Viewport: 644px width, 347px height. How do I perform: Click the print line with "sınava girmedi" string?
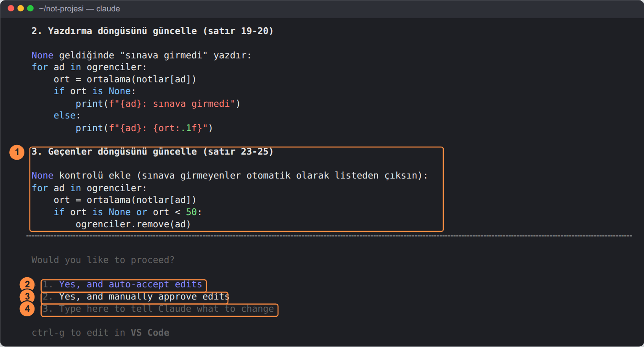pyautogui.click(x=158, y=104)
